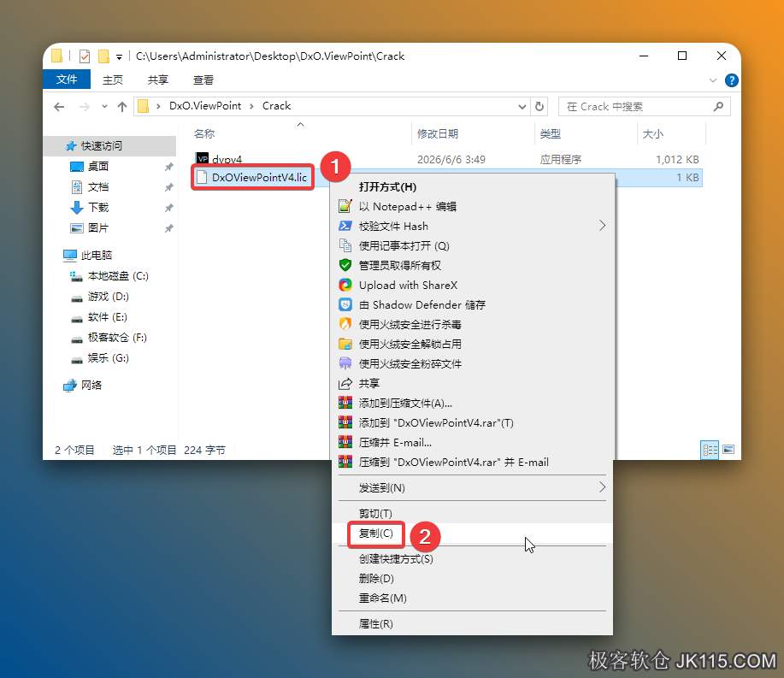Click the refresh button beside address bar
Viewport: 784px width, 678px height.
coord(539,107)
